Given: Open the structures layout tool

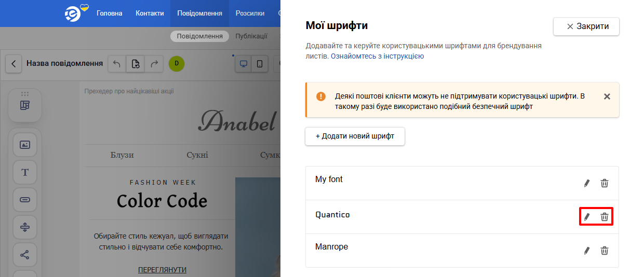Looking at the screenshot, I should 25,105.
